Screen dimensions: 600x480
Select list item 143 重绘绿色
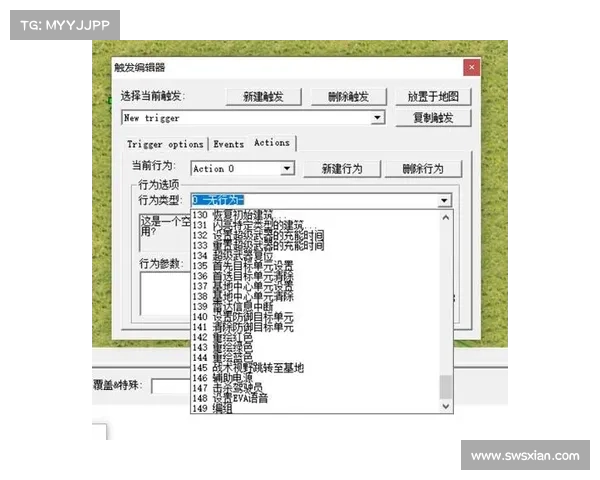click(x=316, y=348)
